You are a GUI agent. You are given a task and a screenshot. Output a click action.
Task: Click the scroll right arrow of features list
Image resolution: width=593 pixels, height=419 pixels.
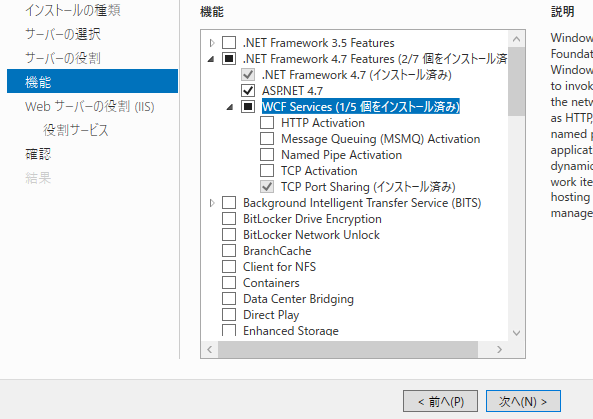click(500, 349)
